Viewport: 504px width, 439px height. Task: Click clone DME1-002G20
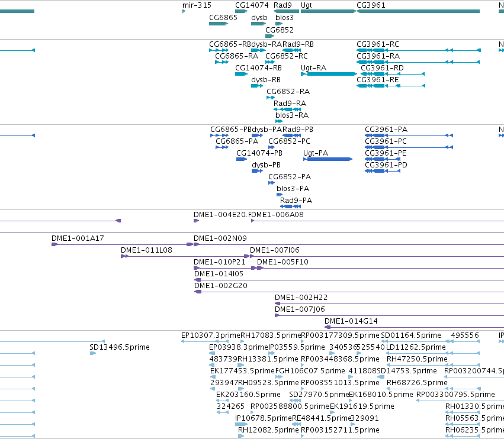[221, 286]
